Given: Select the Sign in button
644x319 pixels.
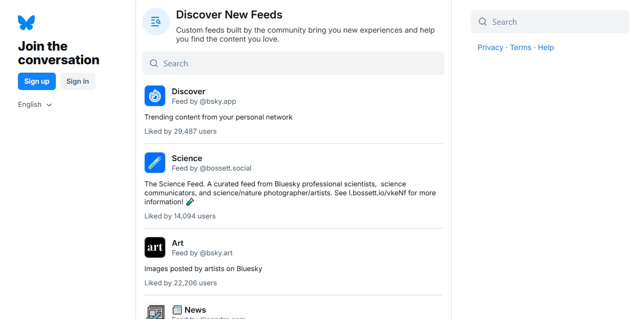Looking at the screenshot, I should click(77, 81).
